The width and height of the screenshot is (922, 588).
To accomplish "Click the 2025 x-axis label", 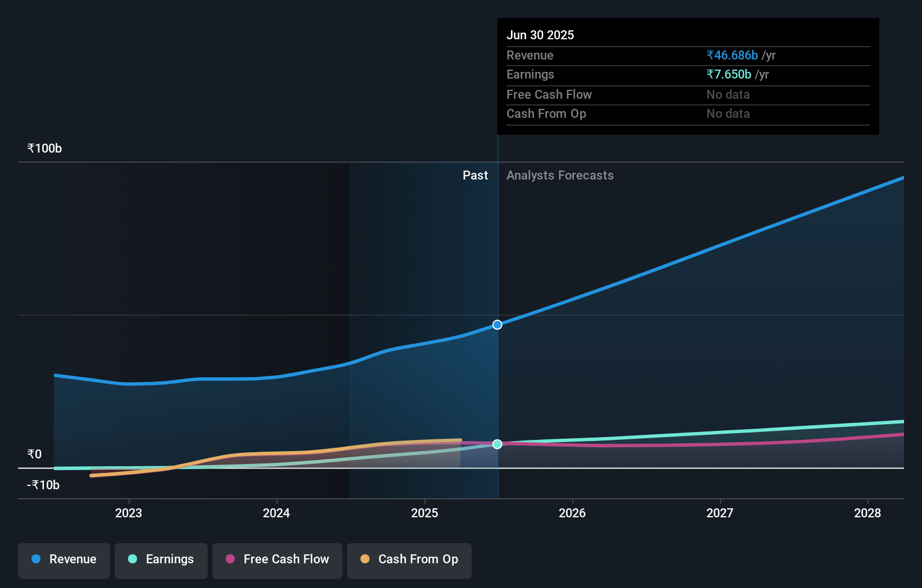I will (425, 513).
